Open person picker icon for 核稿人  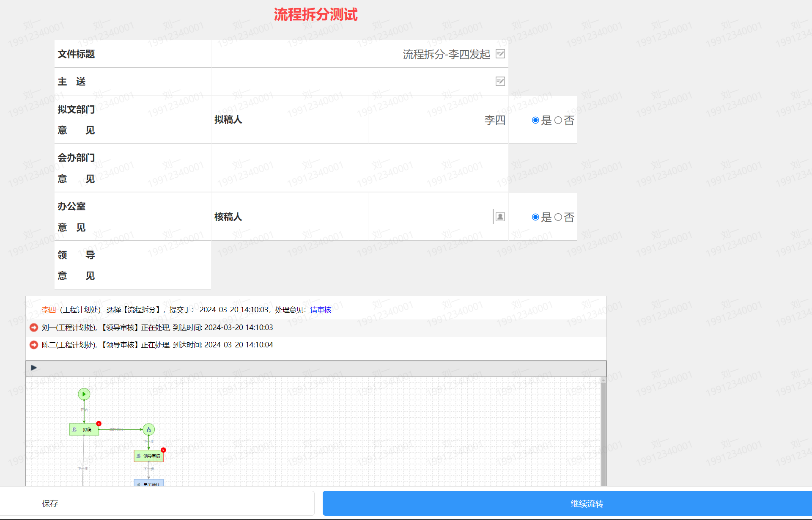(x=500, y=217)
